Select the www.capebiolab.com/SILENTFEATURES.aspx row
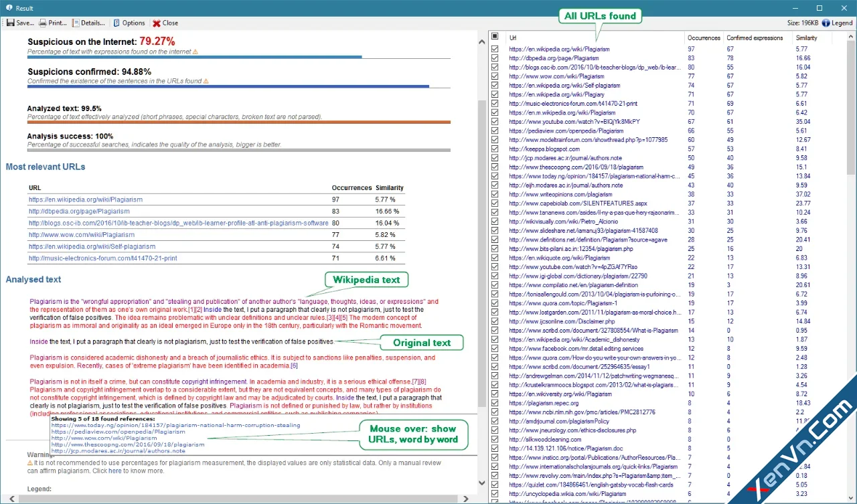The height and width of the screenshot is (504, 857). pos(667,203)
